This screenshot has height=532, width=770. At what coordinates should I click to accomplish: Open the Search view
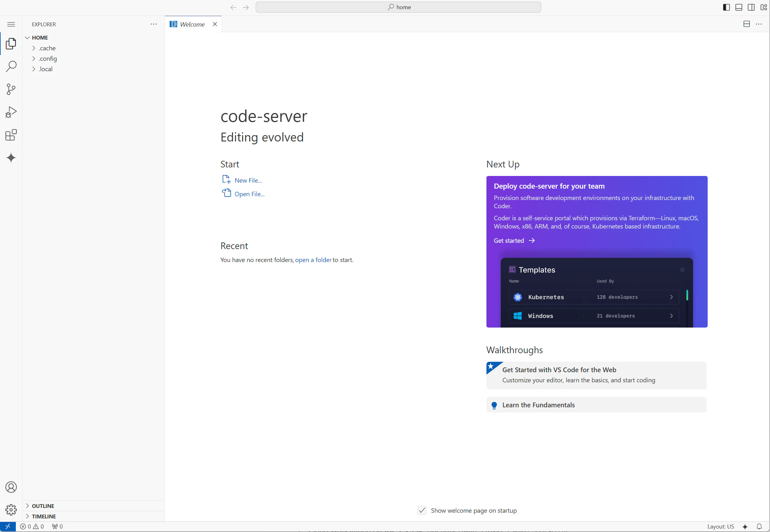[11, 66]
